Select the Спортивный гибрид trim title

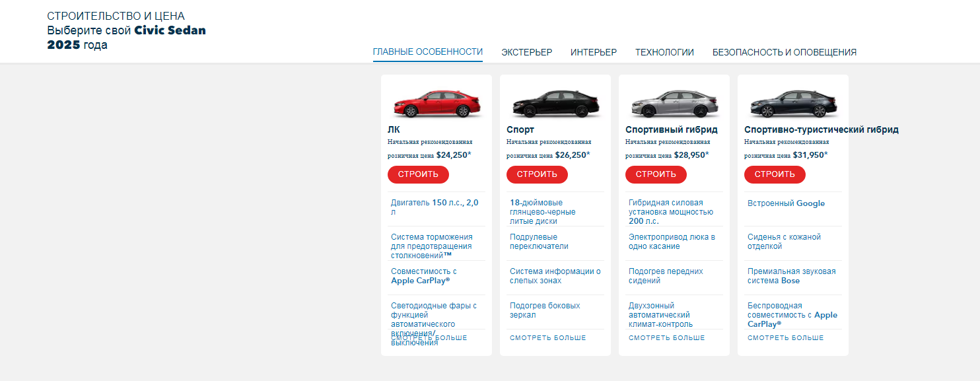tap(672, 129)
